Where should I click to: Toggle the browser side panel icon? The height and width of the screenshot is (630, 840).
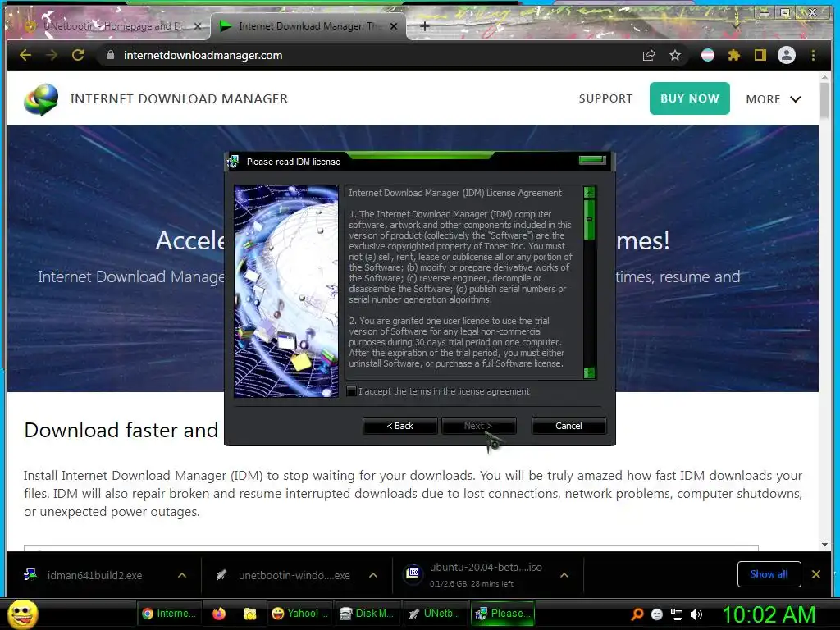pyautogui.click(x=760, y=55)
